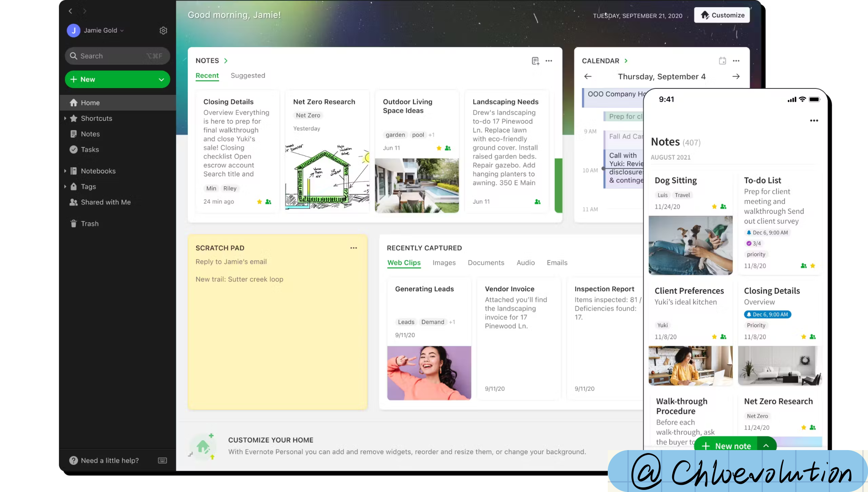868x492 pixels.
Task: Click the green New button
Action: 117,80
